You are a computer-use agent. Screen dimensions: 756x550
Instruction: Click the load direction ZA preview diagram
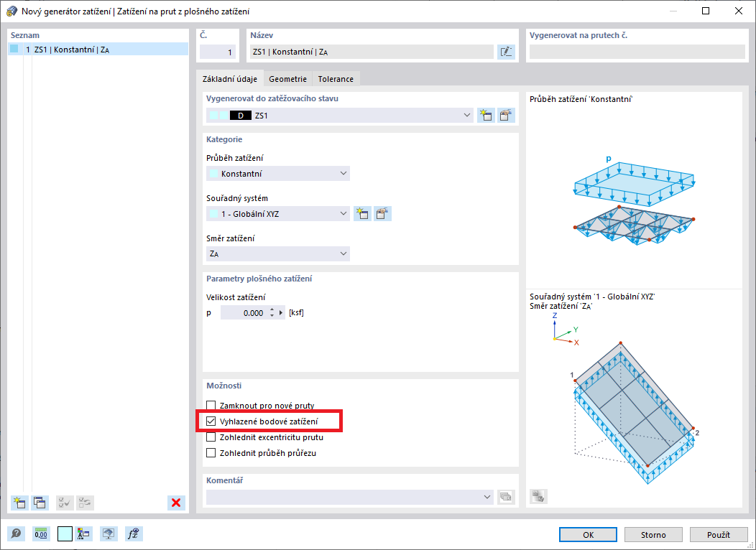(634, 400)
